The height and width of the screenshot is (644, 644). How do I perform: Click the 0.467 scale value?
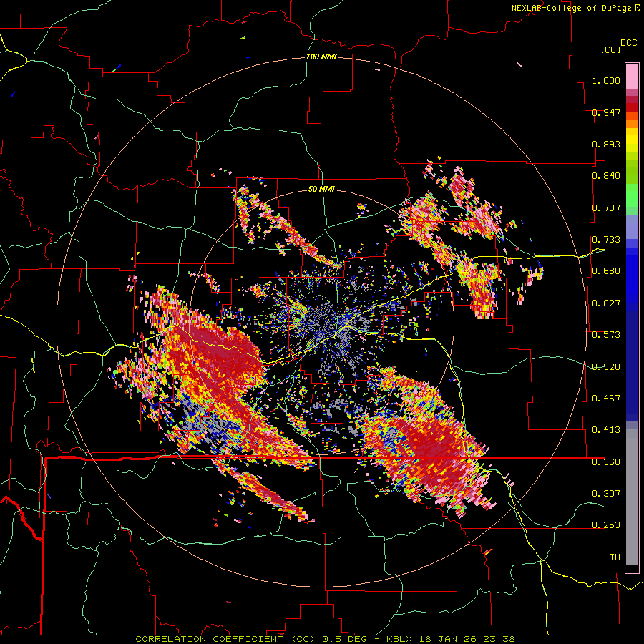(606, 399)
